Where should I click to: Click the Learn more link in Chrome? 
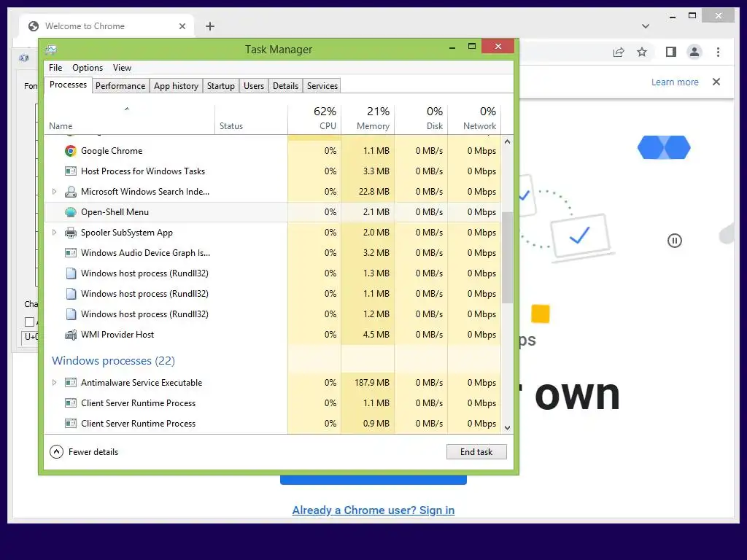(x=675, y=82)
